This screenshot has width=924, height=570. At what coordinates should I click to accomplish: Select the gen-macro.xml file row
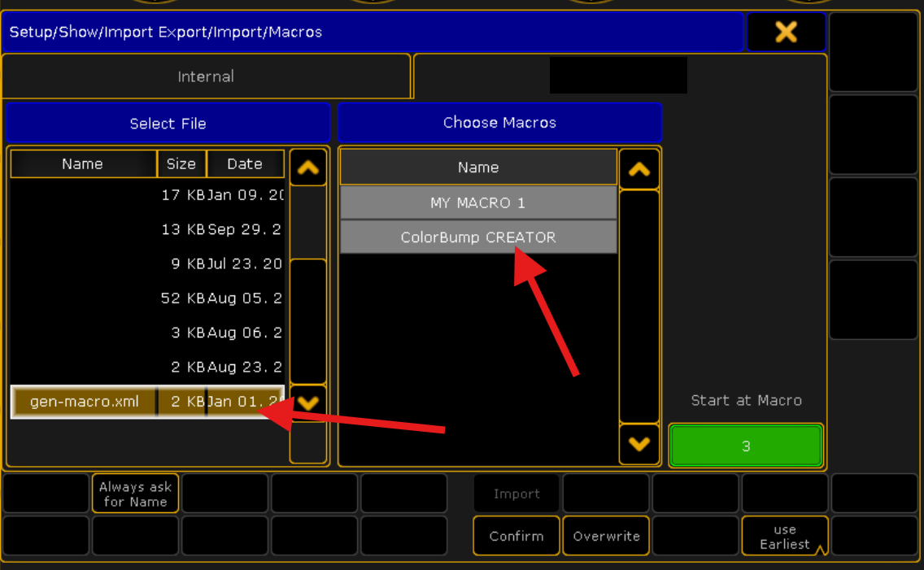point(147,402)
